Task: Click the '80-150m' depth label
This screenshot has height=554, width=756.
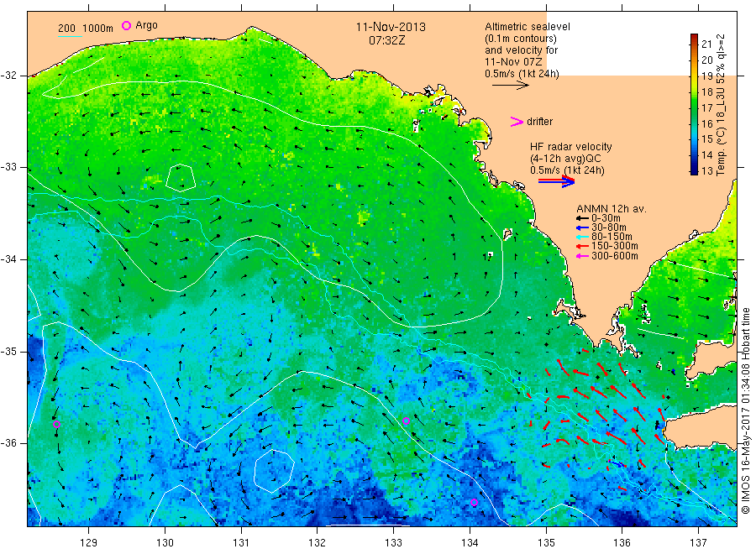Action: pos(612,237)
